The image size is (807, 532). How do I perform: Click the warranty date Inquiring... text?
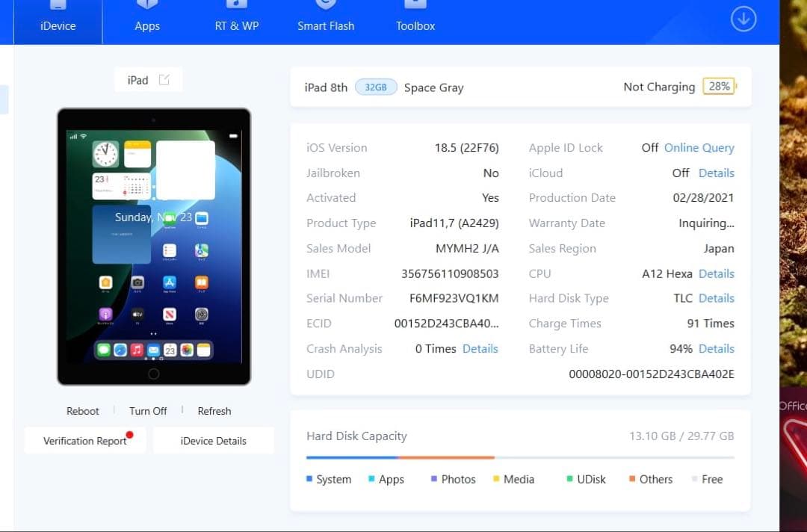tap(706, 223)
